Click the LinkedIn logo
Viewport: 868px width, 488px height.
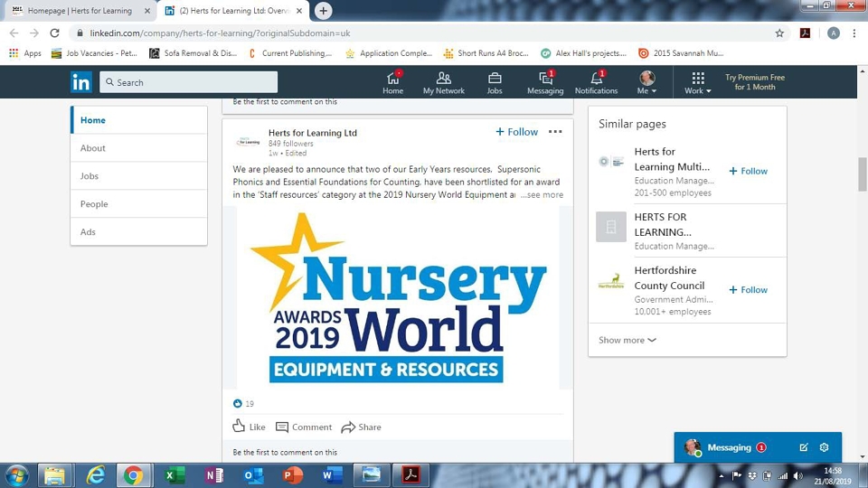[x=80, y=82]
